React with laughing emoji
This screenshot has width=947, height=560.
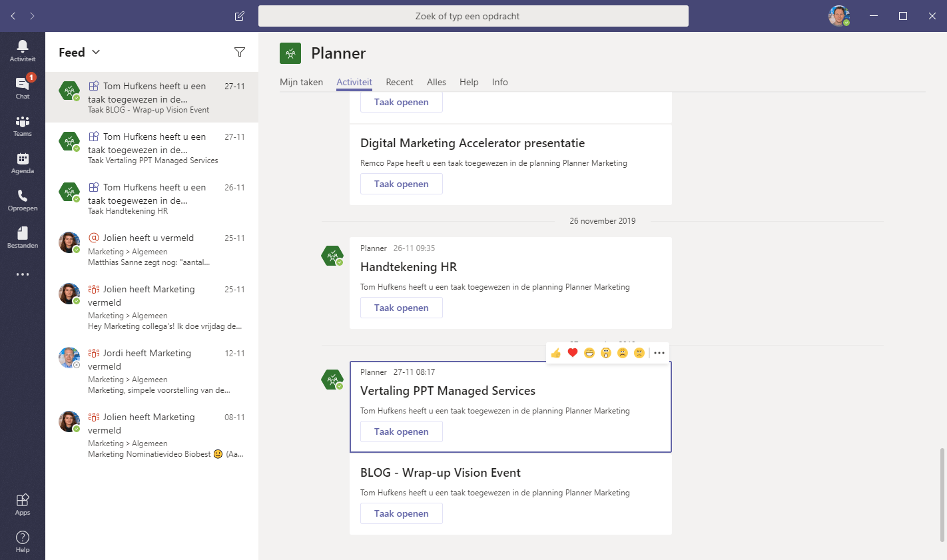pyautogui.click(x=589, y=353)
